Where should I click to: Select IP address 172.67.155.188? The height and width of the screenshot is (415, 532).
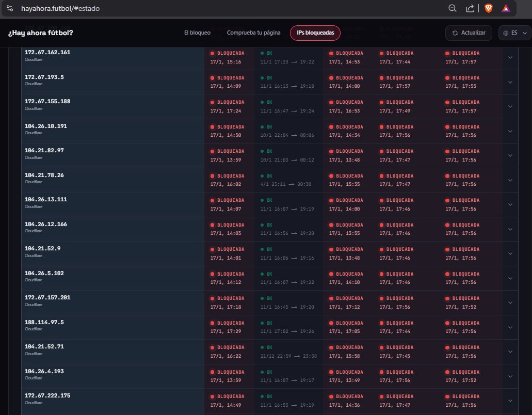point(47,102)
